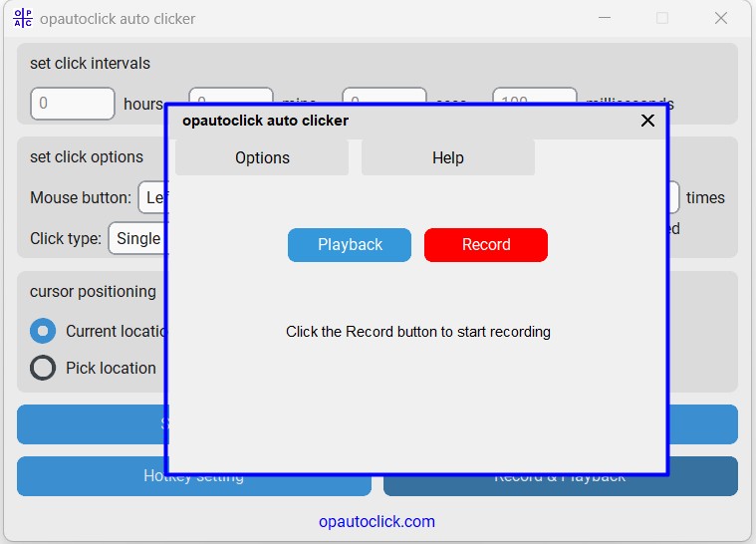The width and height of the screenshot is (756, 544).
Task: Open the Click type Single dropdown
Action: 138,238
